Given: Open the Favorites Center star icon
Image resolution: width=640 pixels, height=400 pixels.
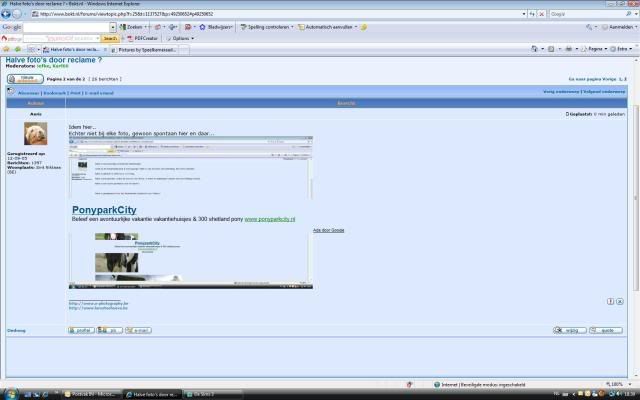Looking at the screenshot, I should tap(6, 49).
